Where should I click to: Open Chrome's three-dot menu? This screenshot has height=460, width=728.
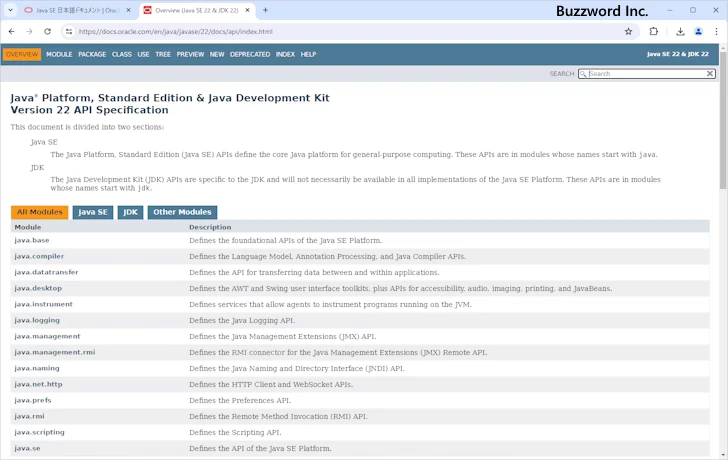(716, 32)
